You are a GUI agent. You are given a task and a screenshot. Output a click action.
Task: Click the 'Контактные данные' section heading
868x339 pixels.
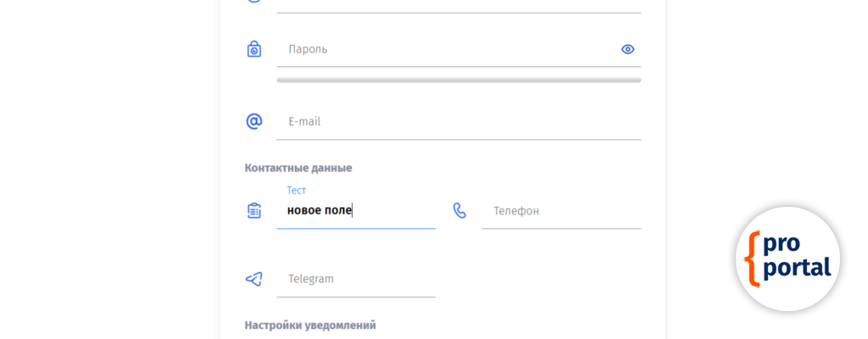pyautogui.click(x=298, y=168)
